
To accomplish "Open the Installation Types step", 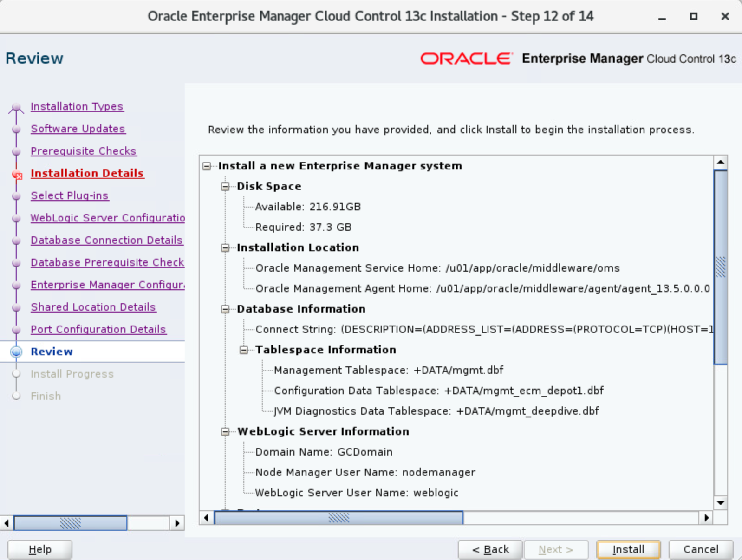I will click(x=77, y=106).
